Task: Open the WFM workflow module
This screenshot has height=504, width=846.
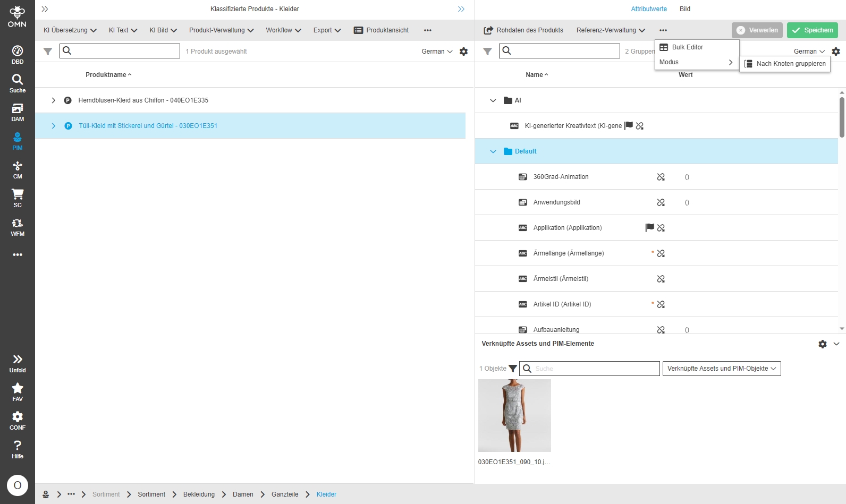Action: pyautogui.click(x=18, y=227)
